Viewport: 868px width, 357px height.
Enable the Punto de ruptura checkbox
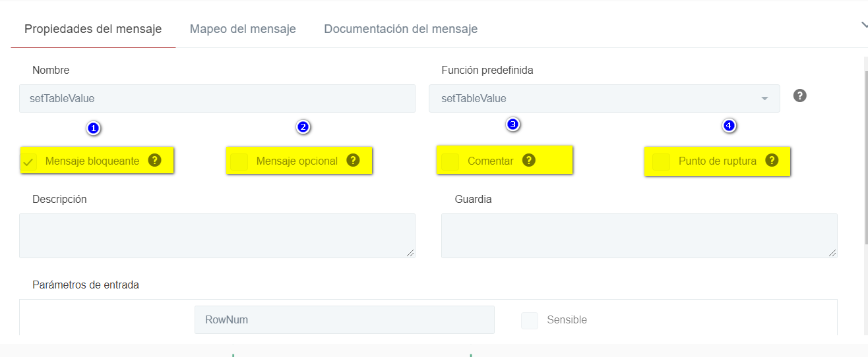661,161
